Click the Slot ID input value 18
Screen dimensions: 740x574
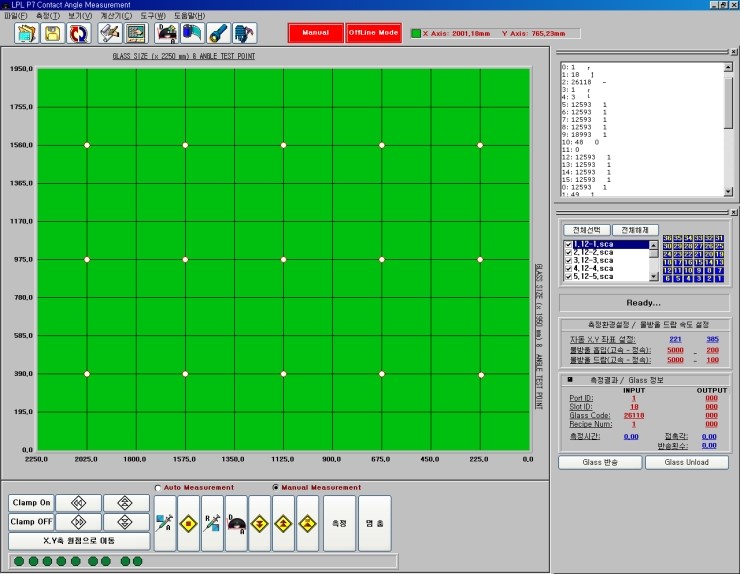[x=634, y=407]
